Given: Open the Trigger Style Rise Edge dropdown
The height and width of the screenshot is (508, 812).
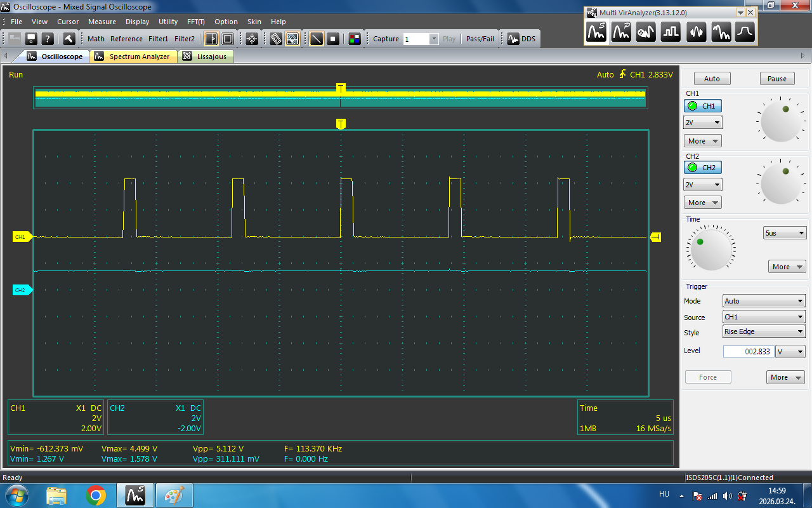Looking at the screenshot, I should pos(764,331).
